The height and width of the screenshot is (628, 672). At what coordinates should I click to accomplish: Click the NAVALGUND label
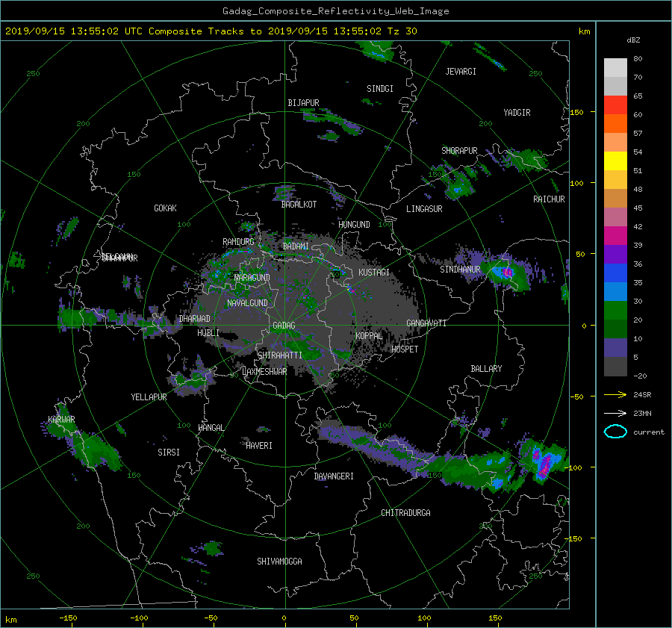click(x=247, y=303)
